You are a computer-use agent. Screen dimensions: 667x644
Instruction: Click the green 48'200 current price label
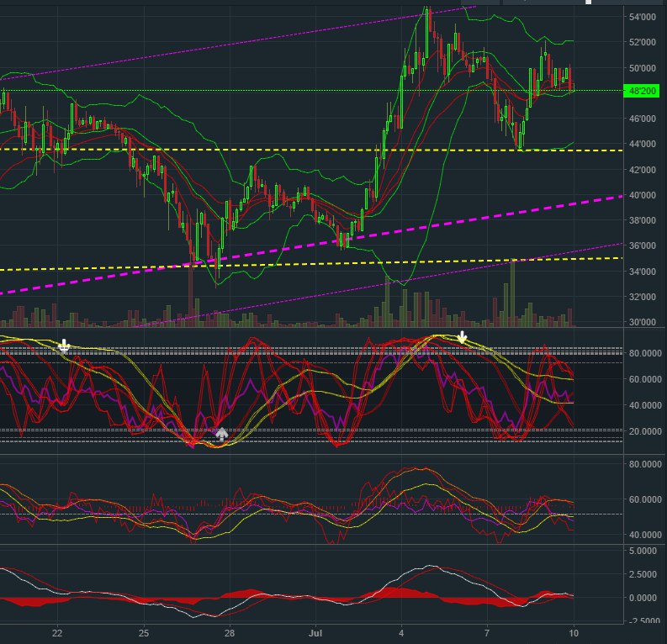[x=642, y=91]
